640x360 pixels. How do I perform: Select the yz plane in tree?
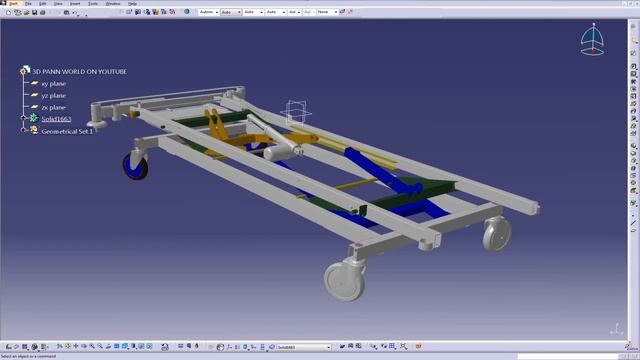pyautogui.click(x=53, y=96)
